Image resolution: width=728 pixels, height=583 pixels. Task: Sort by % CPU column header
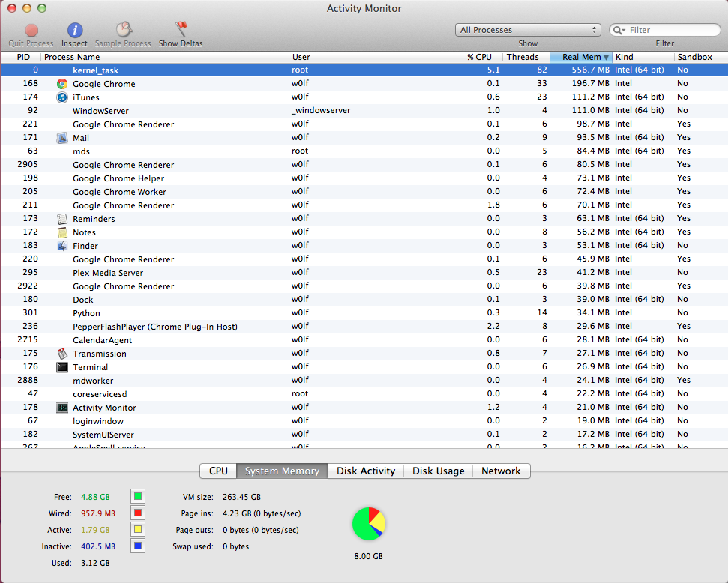click(x=483, y=57)
